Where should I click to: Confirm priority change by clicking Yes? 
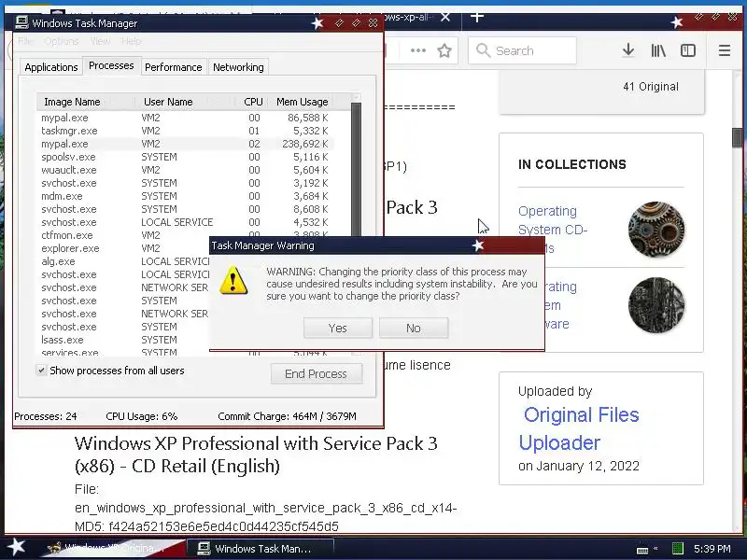[338, 329]
